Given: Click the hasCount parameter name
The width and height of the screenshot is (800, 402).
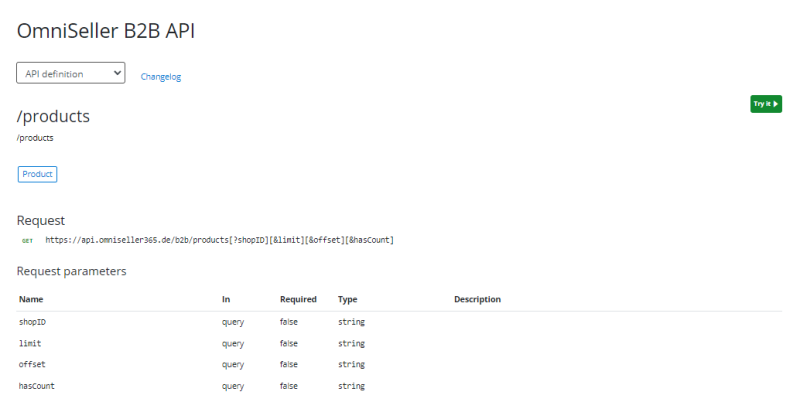Looking at the screenshot, I should click(37, 386).
